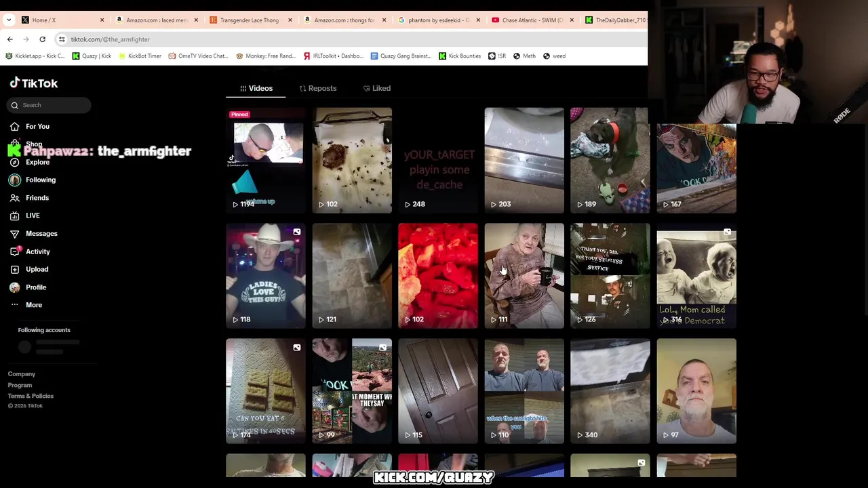The image size is (868, 488).
Task: Open the Kicklet.app bookmark
Action: click(35, 56)
